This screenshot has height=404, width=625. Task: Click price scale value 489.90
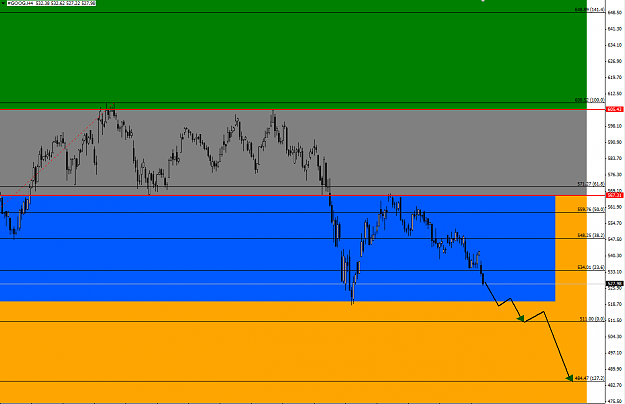(614, 369)
